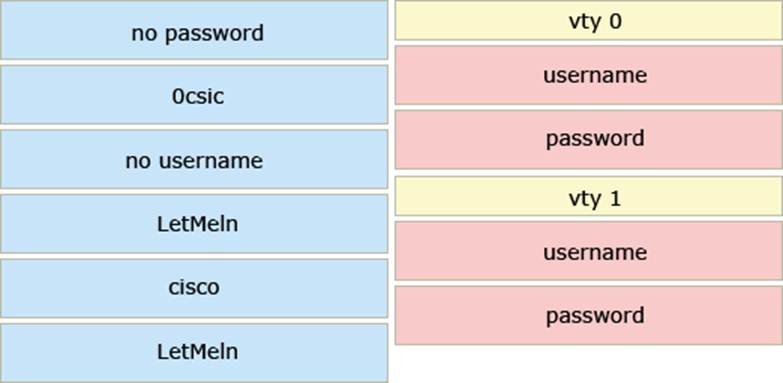Click the blue tile labeled cisco
The image size is (783, 383).
pyautogui.click(x=194, y=288)
